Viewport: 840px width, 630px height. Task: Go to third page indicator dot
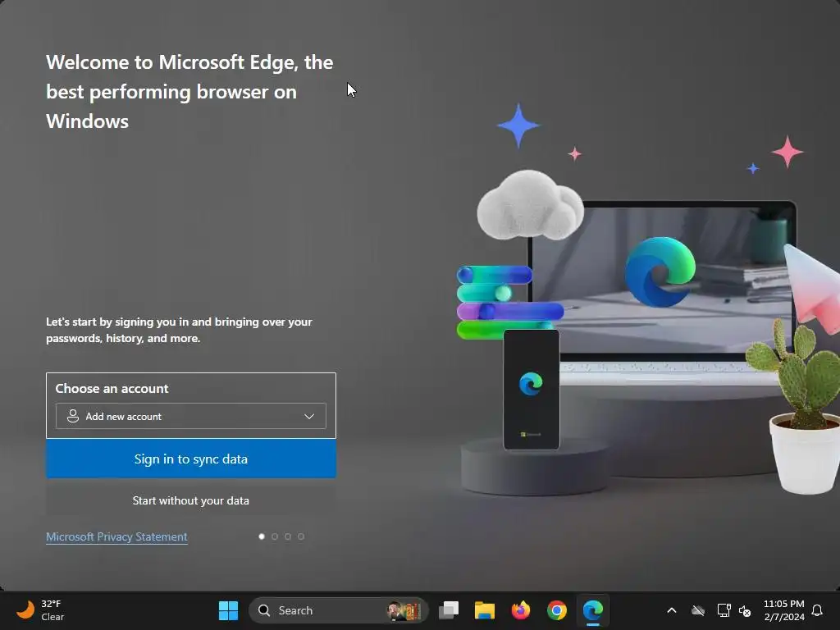pos(288,536)
